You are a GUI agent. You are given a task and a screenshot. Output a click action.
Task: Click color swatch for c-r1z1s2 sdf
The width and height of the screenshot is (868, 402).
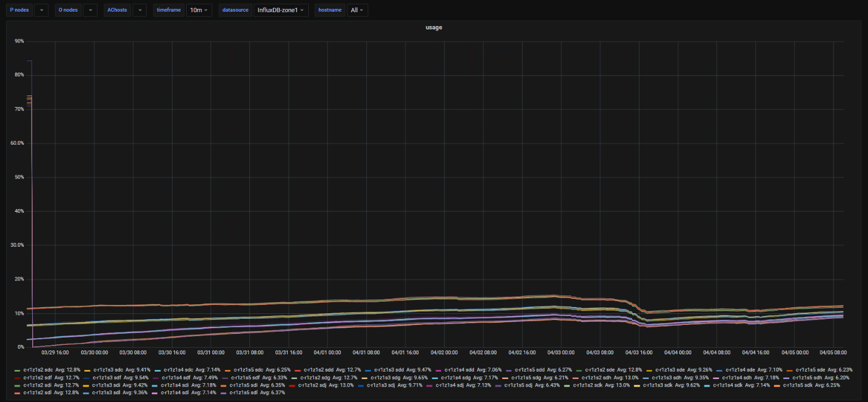(18, 377)
